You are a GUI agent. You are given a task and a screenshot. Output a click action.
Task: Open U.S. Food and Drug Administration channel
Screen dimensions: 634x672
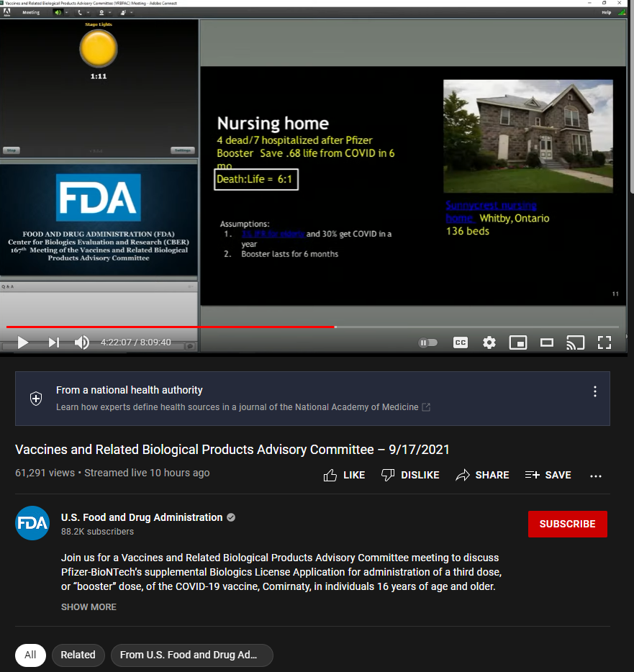click(x=142, y=517)
